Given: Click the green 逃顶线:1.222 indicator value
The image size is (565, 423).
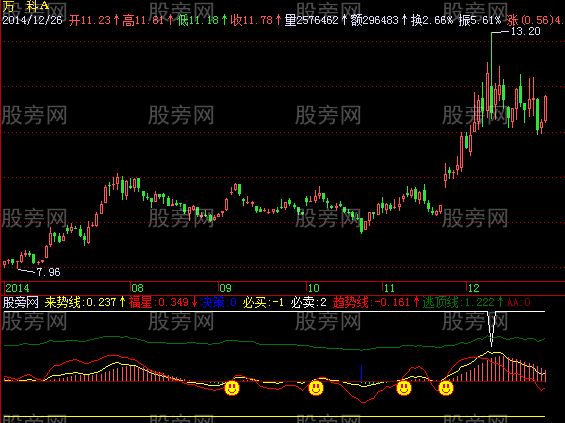Looking at the screenshot, I should [458, 302].
